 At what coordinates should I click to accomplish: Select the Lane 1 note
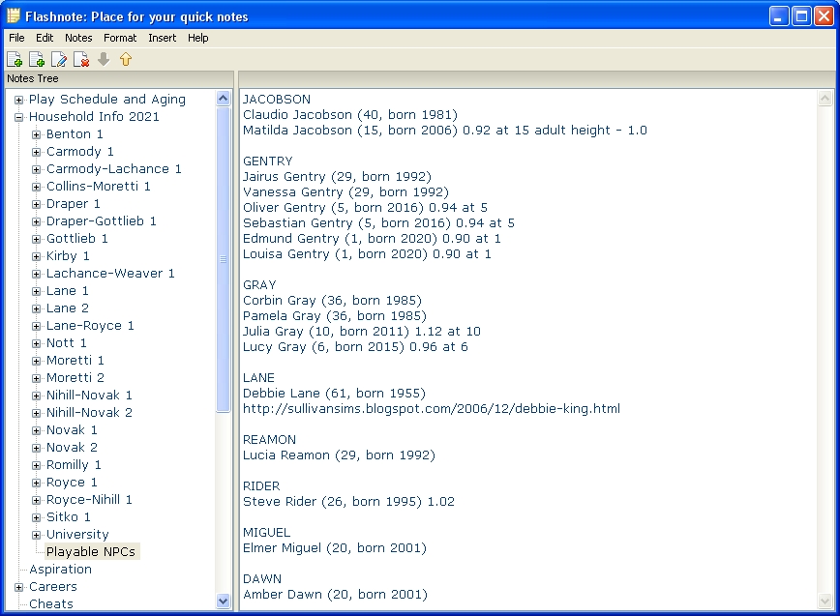[x=68, y=291]
